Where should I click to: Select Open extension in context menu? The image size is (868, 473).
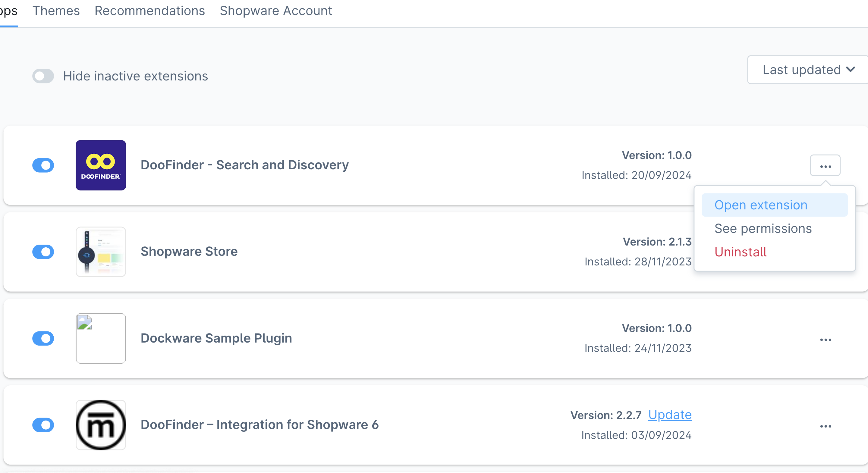774,205
